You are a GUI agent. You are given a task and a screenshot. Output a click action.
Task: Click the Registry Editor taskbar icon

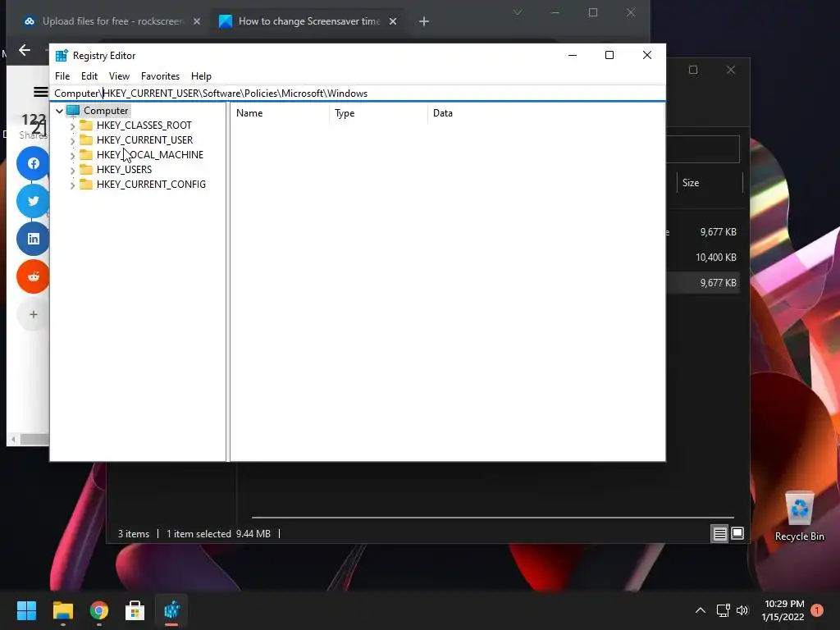point(171,610)
